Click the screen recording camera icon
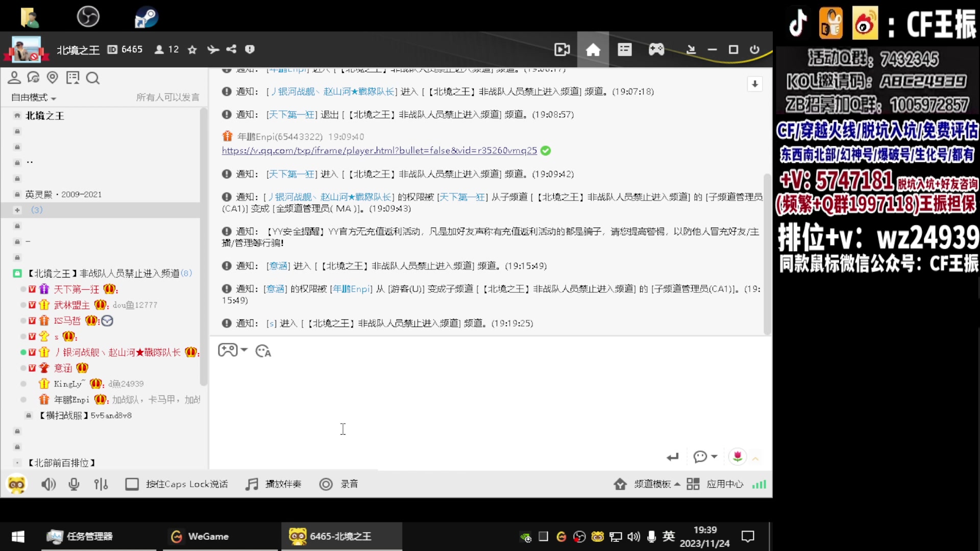980x551 pixels. coord(561,49)
